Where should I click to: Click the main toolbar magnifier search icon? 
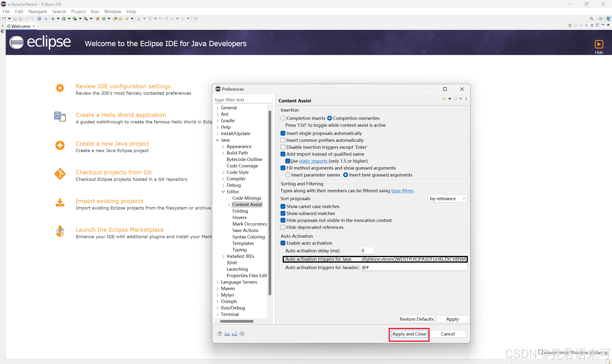592,19
